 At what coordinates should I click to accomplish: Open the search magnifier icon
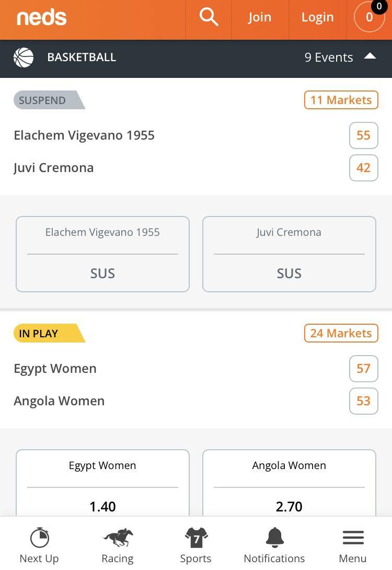[209, 17]
